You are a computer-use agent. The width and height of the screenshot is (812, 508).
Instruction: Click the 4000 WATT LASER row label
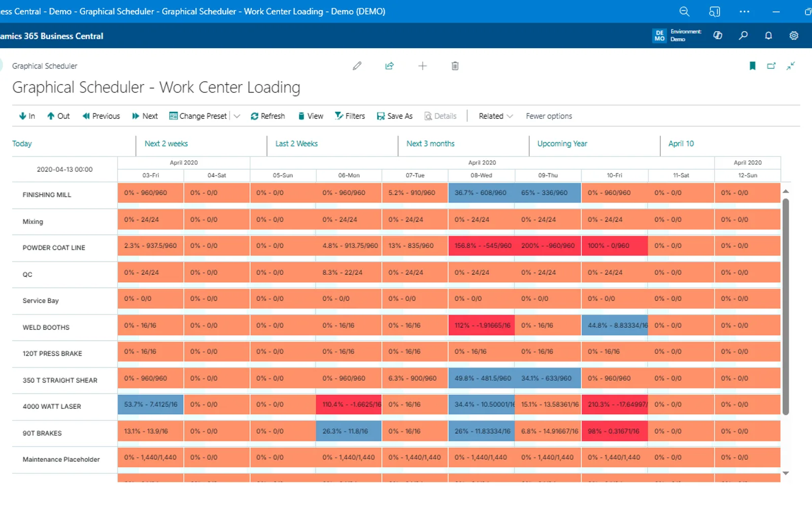pyautogui.click(x=52, y=406)
